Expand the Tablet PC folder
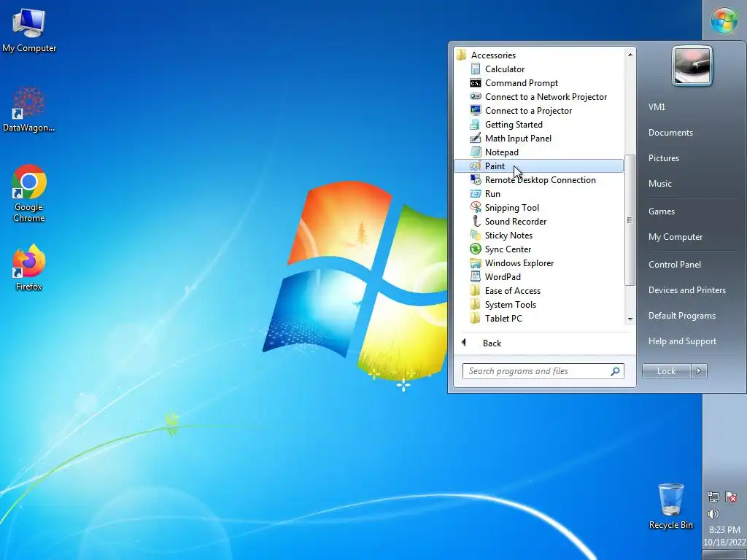This screenshot has height=560, width=747. pyautogui.click(x=538, y=318)
